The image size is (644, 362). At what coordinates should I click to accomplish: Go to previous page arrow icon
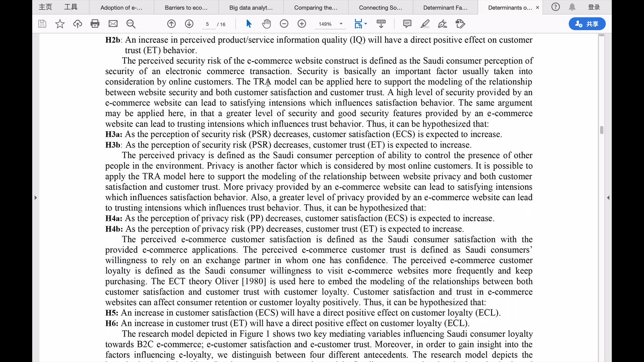pos(171,24)
